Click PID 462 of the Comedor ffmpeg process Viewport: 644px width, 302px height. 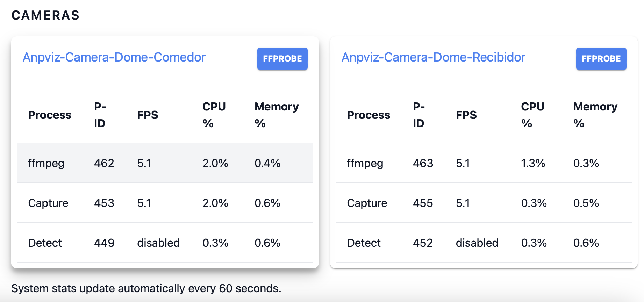[104, 163]
